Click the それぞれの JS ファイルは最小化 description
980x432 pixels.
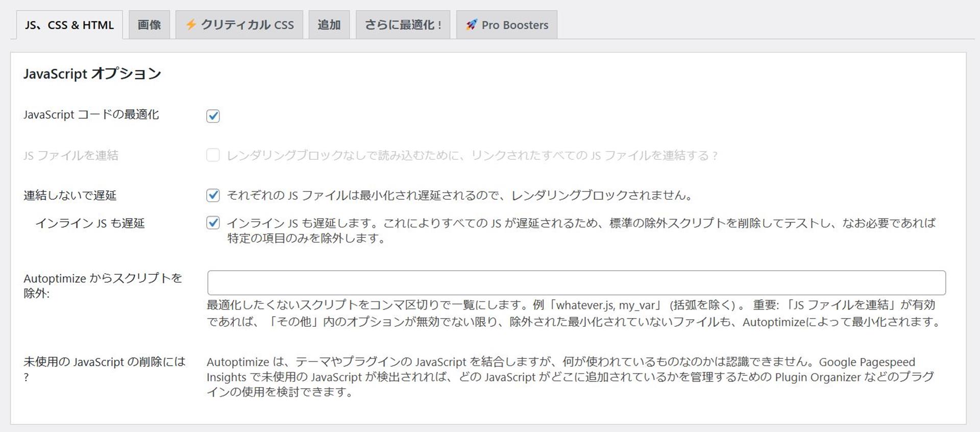[x=460, y=195]
